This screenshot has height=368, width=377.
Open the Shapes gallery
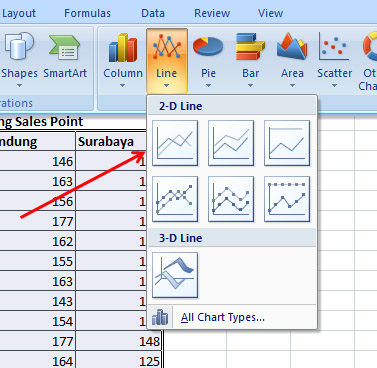(19, 61)
